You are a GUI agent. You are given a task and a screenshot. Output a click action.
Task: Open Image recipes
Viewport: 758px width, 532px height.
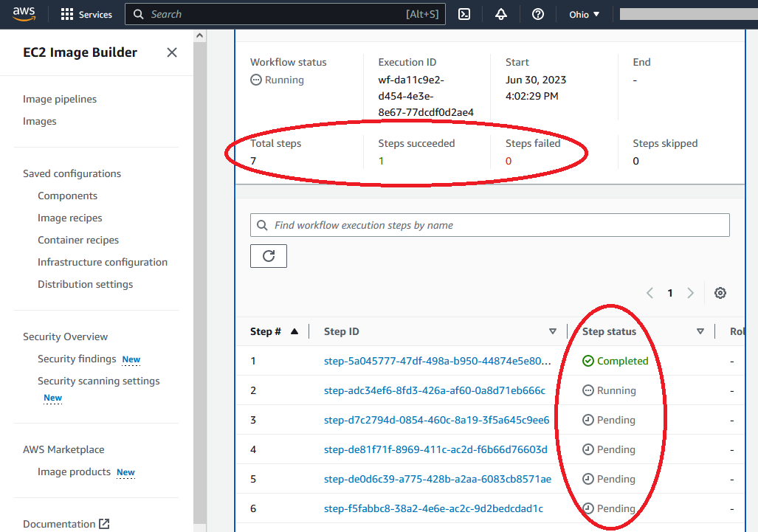pyautogui.click(x=70, y=218)
